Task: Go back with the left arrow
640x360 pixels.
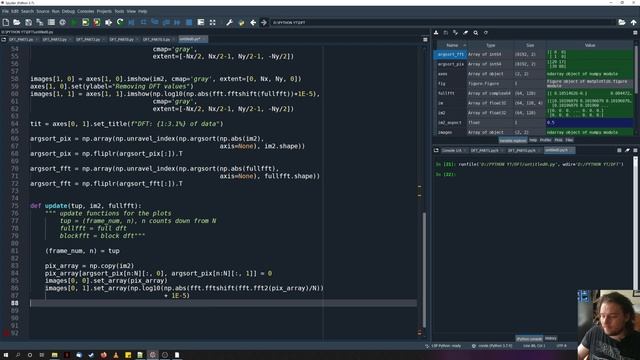Action: coord(253,22)
